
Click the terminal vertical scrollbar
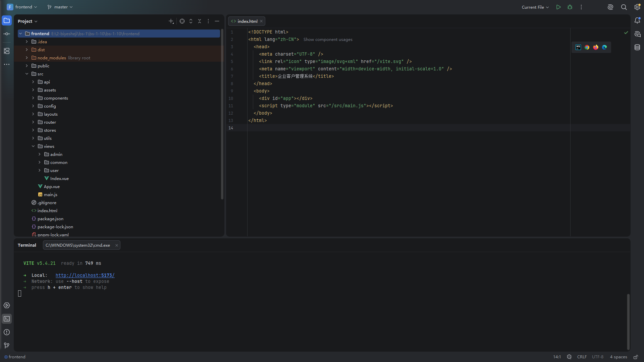point(628,322)
